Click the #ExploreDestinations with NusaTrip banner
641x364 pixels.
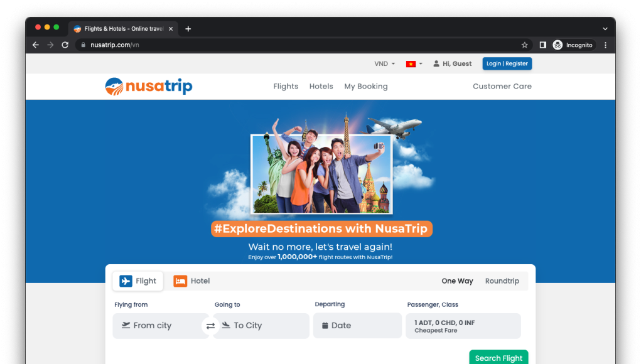point(321,229)
